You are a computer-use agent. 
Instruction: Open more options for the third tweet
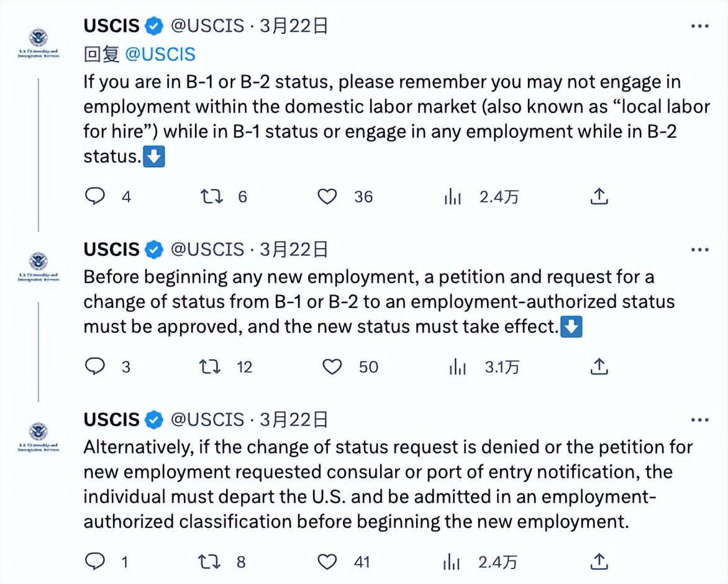[x=699, y=421]
